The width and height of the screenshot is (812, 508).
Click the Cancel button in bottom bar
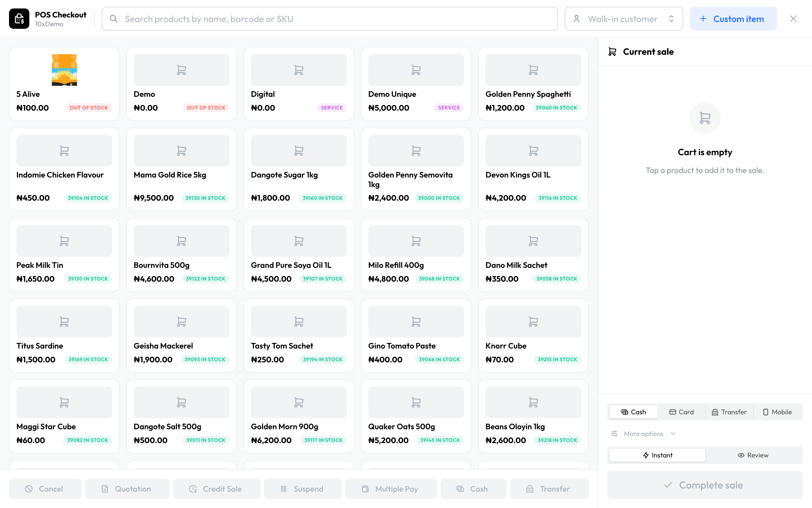(x=45, y=489)
